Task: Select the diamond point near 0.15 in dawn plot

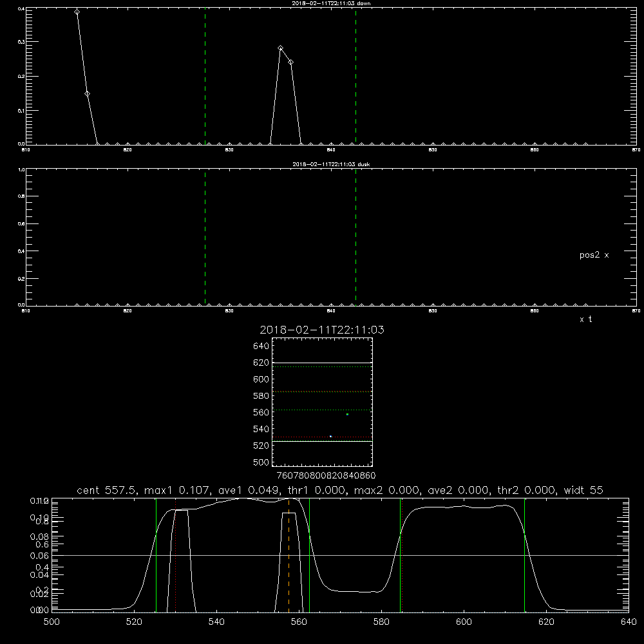Action: click(87, 93)
